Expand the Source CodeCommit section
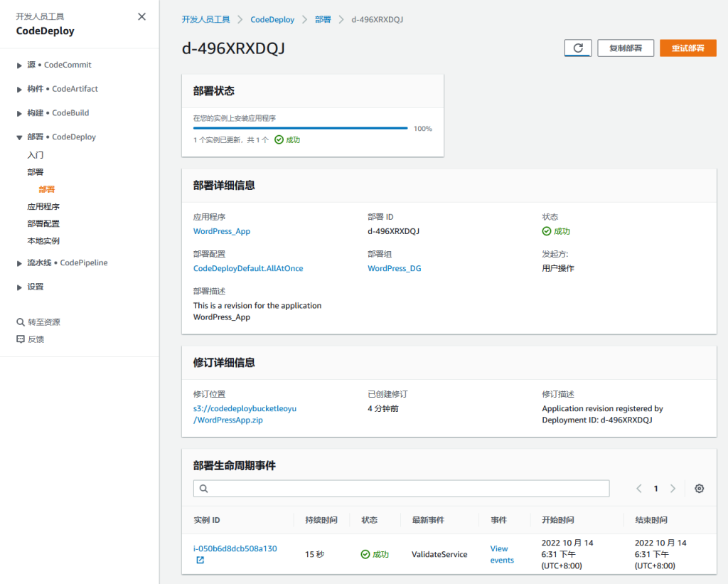728x584 pixels. [x=19, y=65]
